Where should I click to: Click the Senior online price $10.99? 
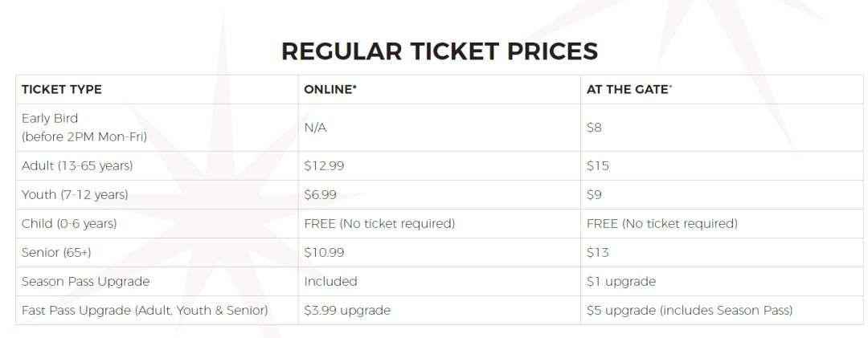click(x=324, y=253)
